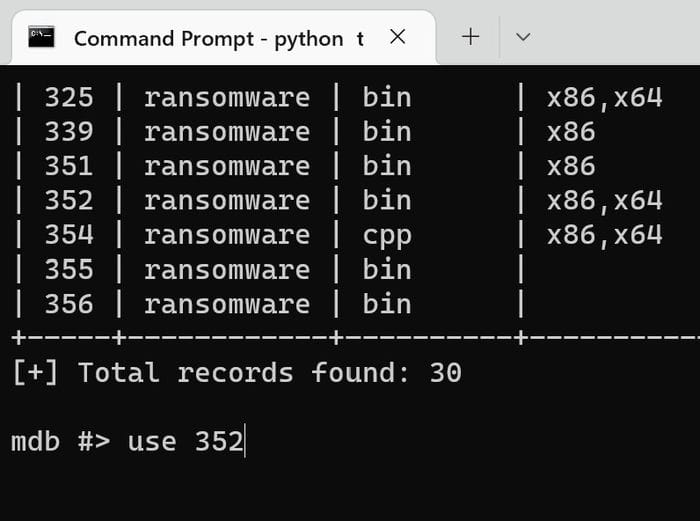Click x86,x64 architecture in row 354

(604, 235)
